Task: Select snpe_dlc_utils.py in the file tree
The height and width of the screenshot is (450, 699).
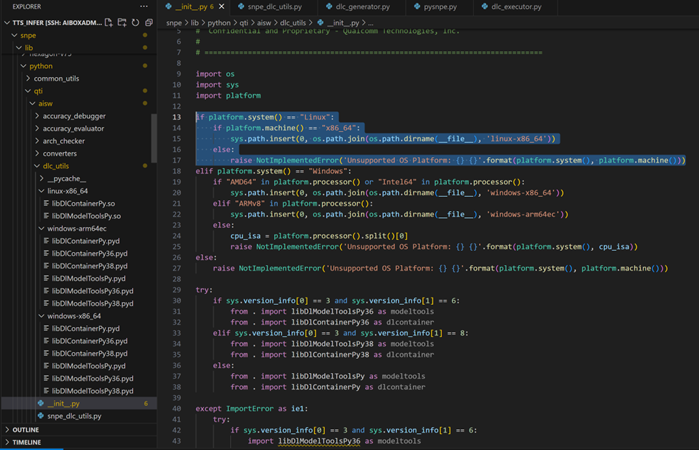Action: (74, 416)
